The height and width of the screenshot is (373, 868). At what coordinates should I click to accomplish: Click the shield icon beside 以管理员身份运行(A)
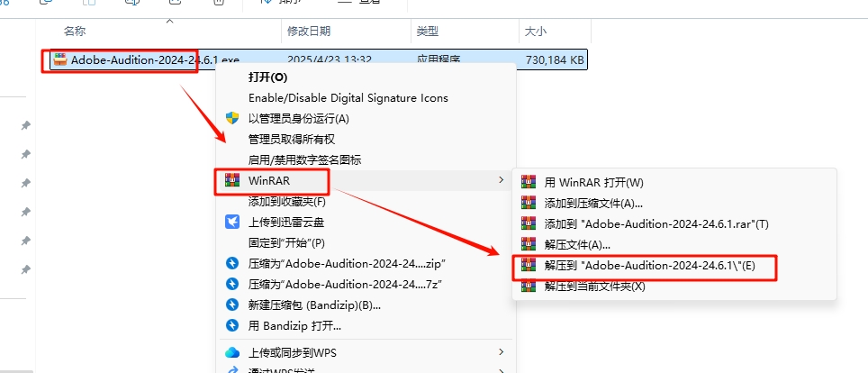[x=232, y=118]
